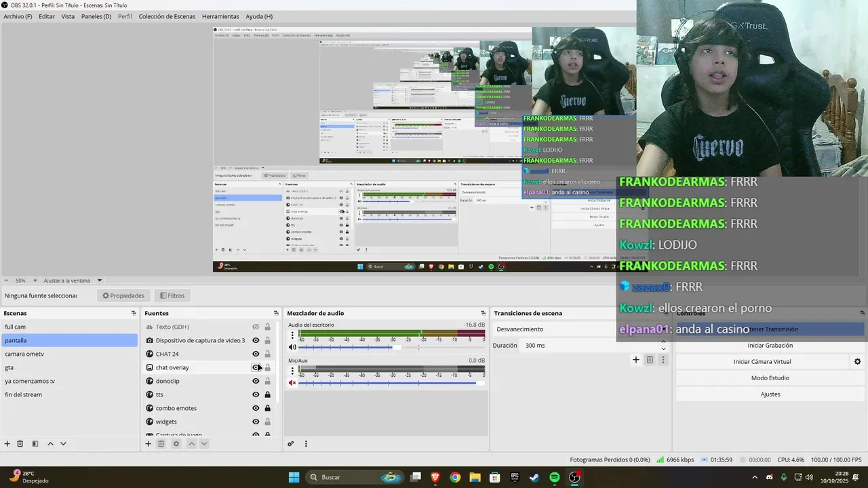Viewport: 868px width, 488px height.
Task: Open Vista menu
Action: coord(68,16)
